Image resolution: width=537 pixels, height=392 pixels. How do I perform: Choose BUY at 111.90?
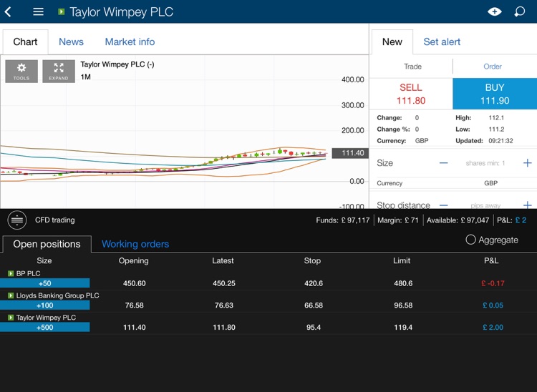(x=495, y=94)
